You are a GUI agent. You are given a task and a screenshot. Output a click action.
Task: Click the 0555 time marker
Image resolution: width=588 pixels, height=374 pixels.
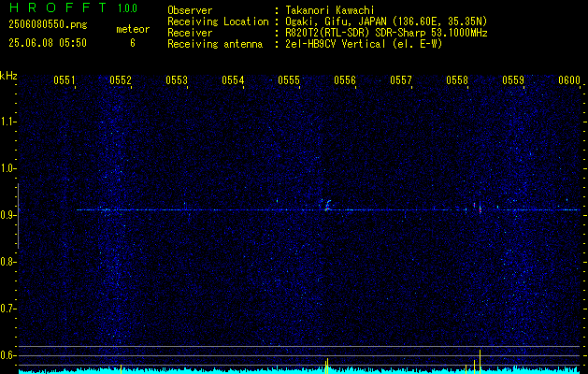(289, 80)
